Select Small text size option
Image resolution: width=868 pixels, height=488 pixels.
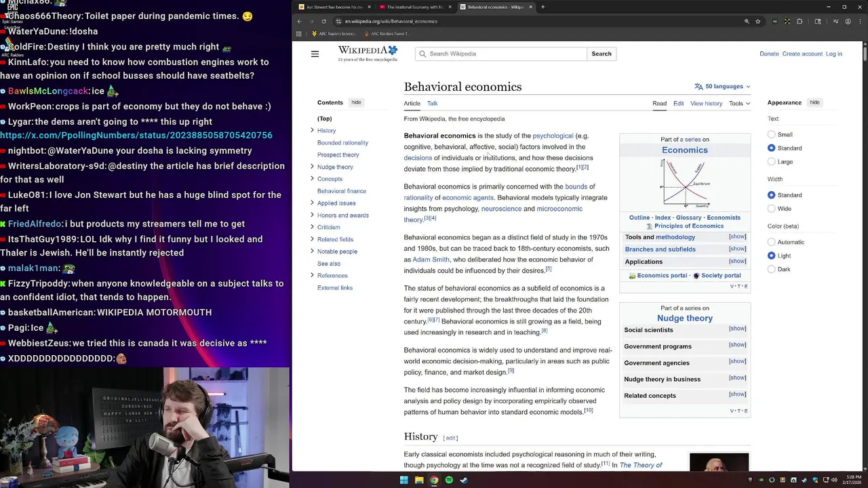771,134
